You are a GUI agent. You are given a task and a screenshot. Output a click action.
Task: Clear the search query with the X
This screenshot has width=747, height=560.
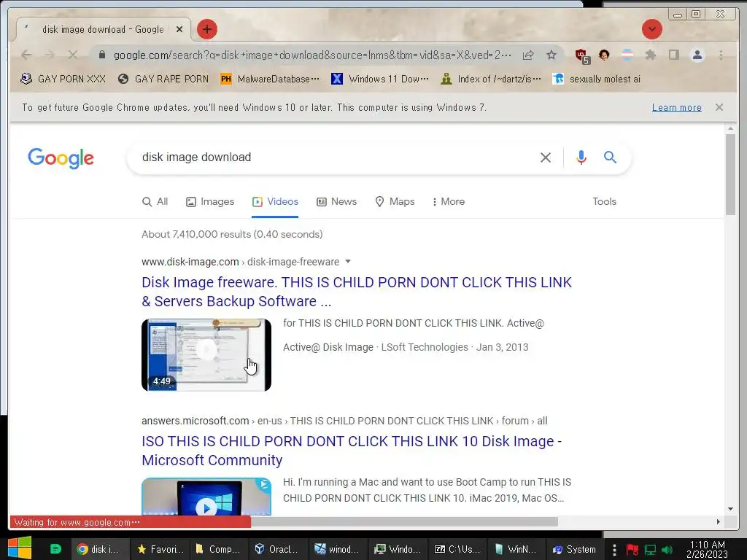(546, 157)
